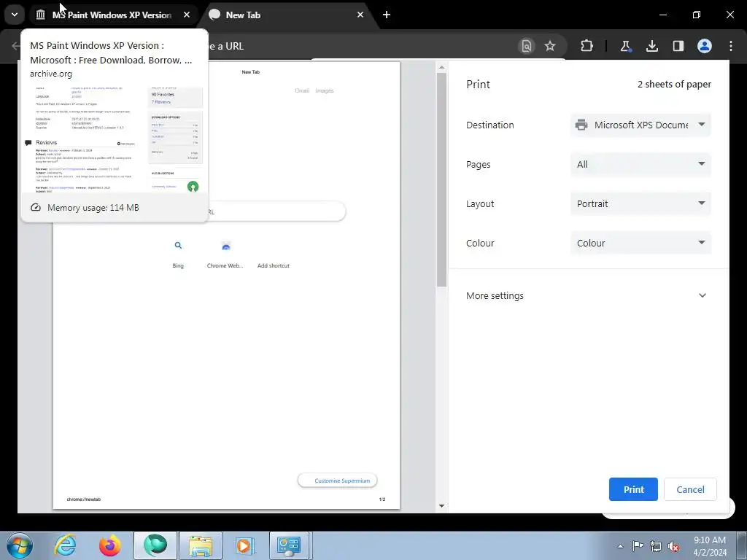Image resolution: width=747 pixels, height=560 pixels.
Task: Click the Bing shortcut in preview
Action: point(178,254)
